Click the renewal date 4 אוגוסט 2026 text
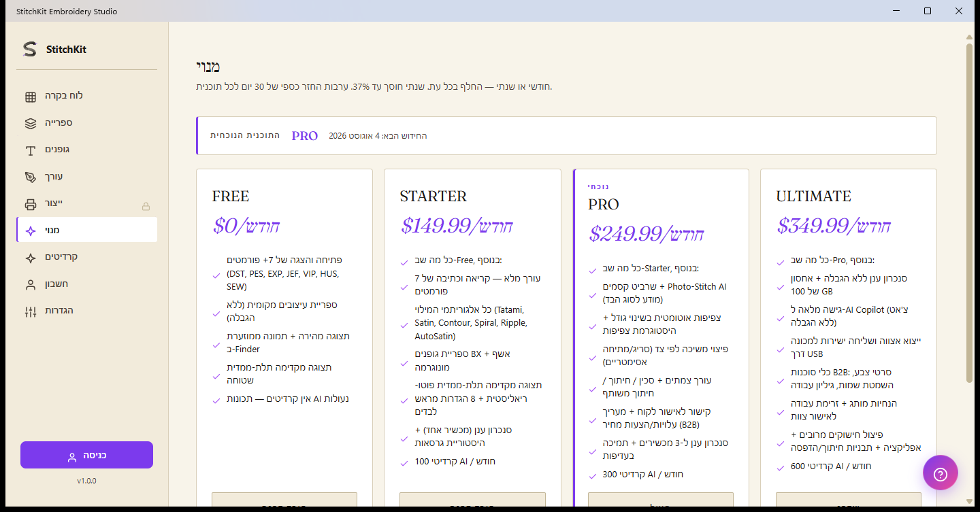980x512 pixels. pos(378,136)
